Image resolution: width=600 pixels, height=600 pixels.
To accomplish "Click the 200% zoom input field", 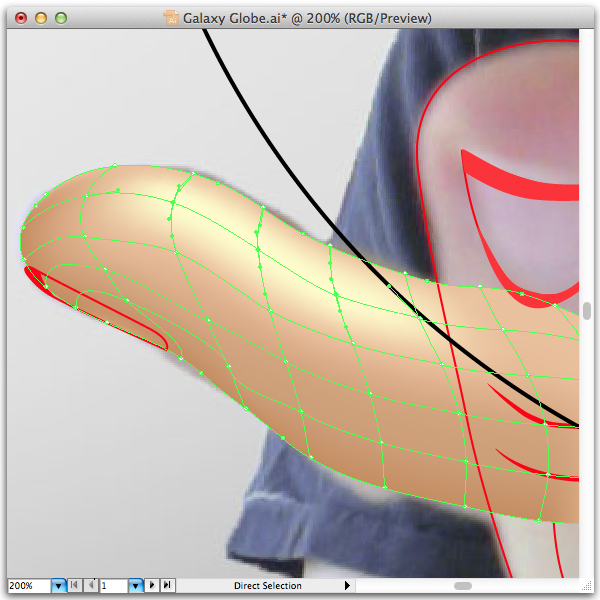I will pyautogui.click(x=29, y=585).
